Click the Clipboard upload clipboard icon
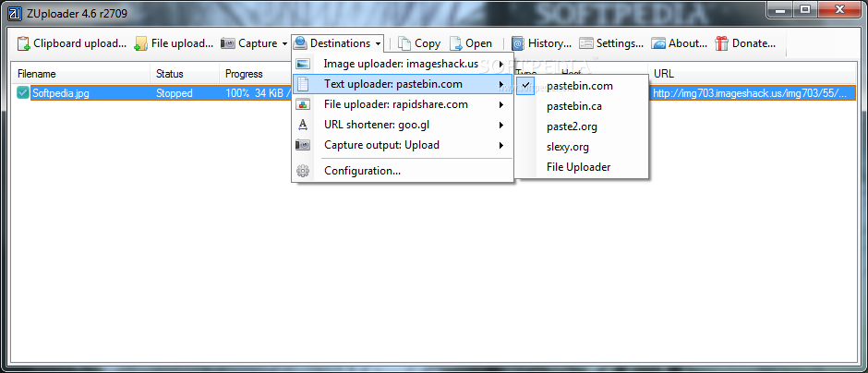 coord(23,43)
